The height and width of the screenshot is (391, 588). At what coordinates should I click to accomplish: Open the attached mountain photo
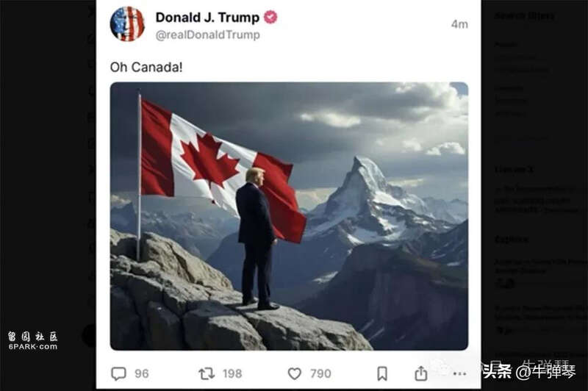click(x=289, y=216)
